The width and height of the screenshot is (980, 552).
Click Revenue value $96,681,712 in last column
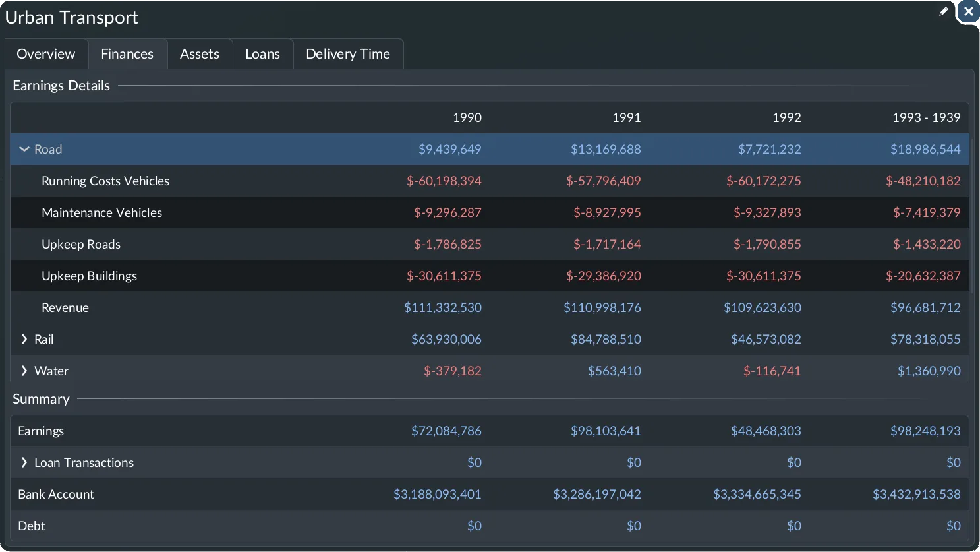pyautogui.click(x=925, y=307)
